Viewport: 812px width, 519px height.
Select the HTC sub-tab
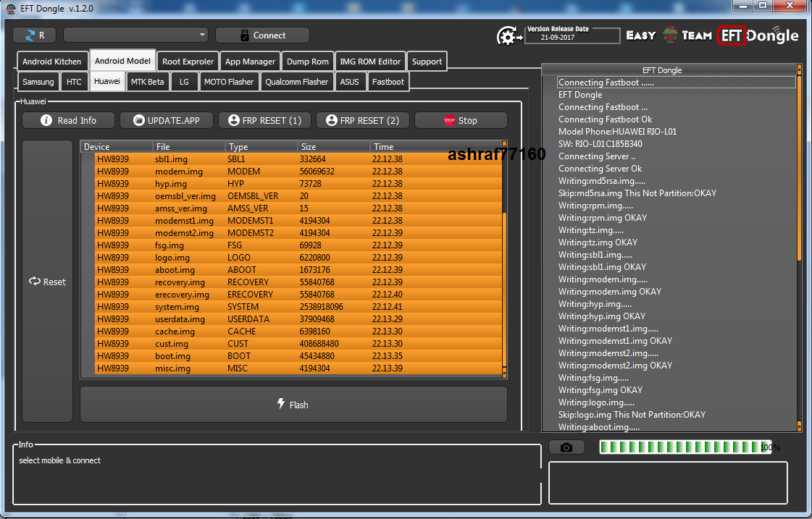[x=74, y=82]
